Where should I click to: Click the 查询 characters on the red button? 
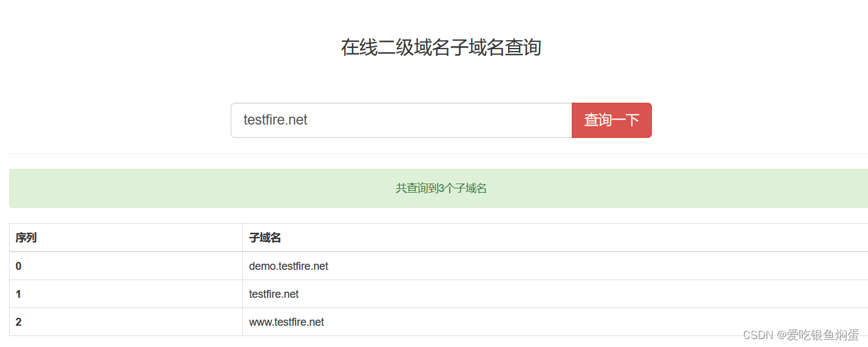pyautogui.click(x=598, y=120)
